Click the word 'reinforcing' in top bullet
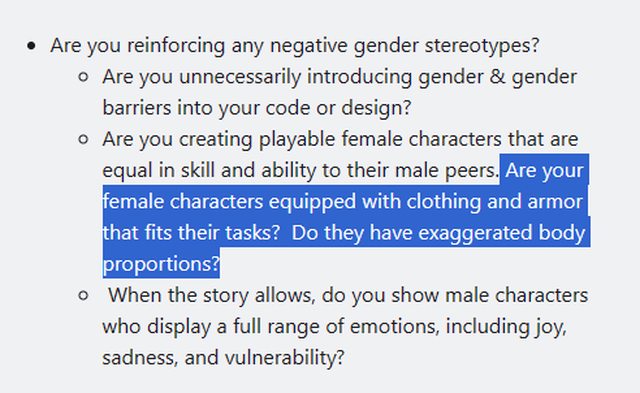The width and height of the screenshot is (640, 393). click(176, 46)
